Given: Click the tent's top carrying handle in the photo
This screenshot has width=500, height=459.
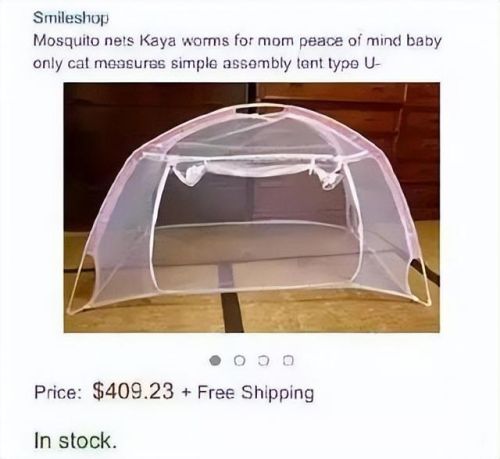Looking at the screenshot, I should click(261, 109).
